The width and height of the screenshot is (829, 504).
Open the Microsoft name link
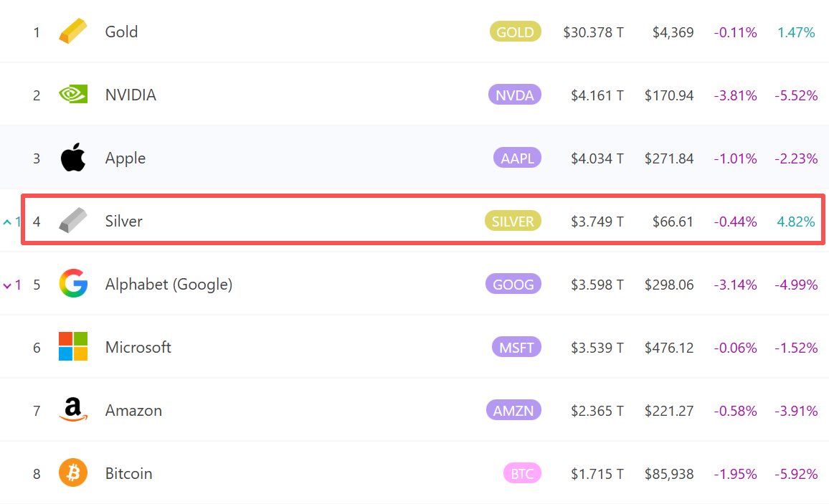coord(138,347)
